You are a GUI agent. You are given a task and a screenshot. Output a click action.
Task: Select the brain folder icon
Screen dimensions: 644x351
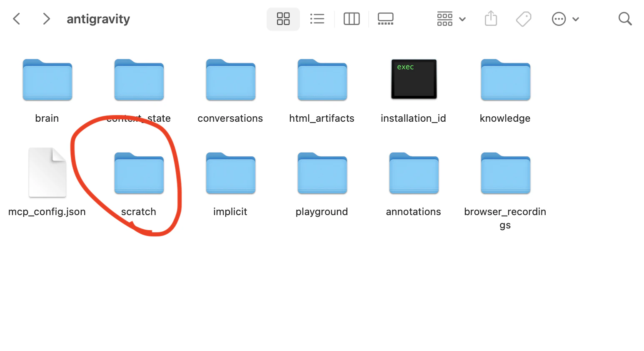click(x=47, y=80)
